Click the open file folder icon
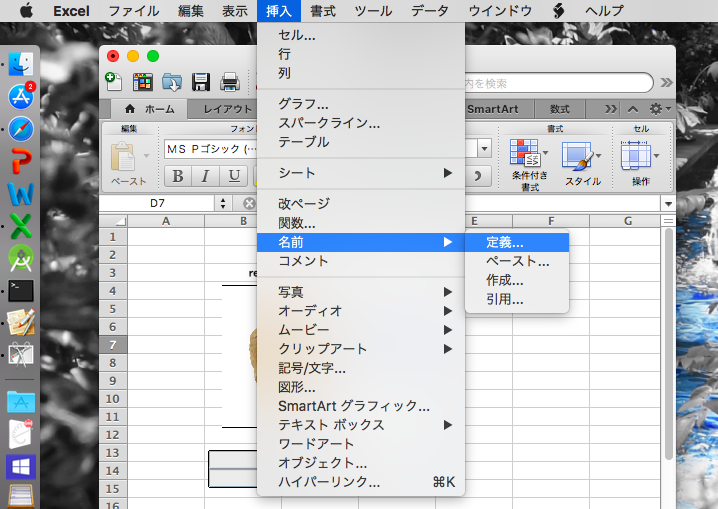 point(171,82)
